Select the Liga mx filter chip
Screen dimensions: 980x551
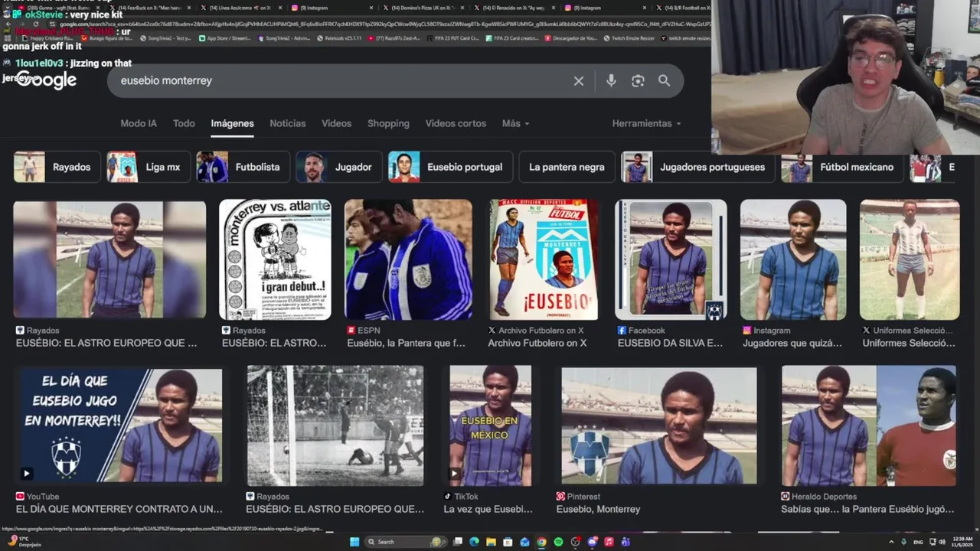pyautogui.click(x=148, y=167)
